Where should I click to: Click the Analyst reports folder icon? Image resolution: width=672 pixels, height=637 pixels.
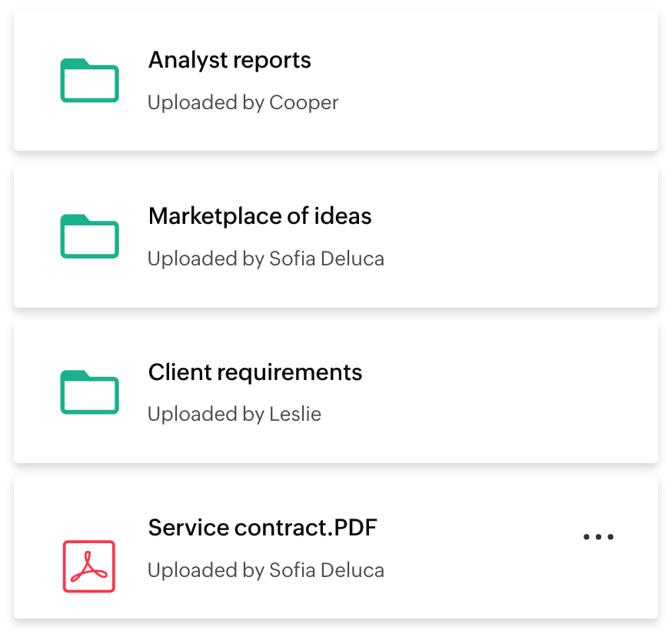pos(89,80)
